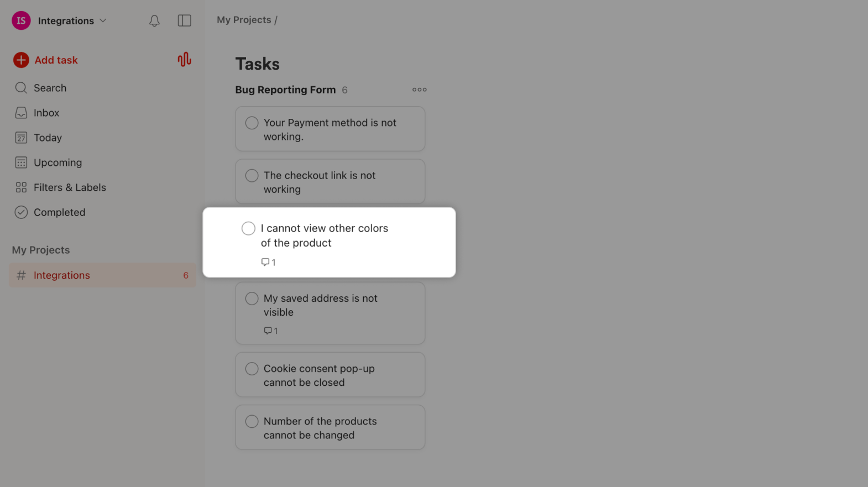The width and height of the screenshot is (868, 487).
Task: Toggle the sidebar panel icon
Action: click(184, 20)
